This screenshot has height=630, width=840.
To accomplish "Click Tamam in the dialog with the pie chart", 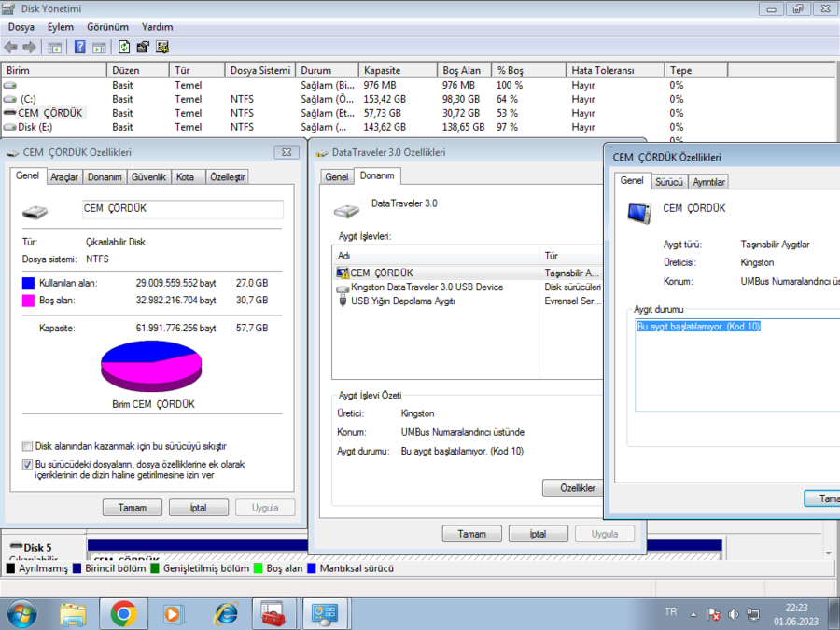I will click(x=133, y=508).
